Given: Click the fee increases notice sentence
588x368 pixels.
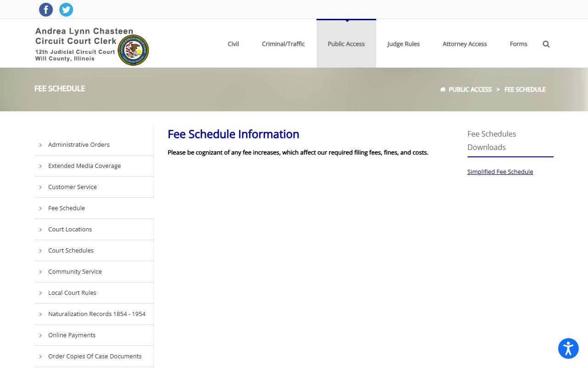Looking at the screenshot, I should pos(298,152).
